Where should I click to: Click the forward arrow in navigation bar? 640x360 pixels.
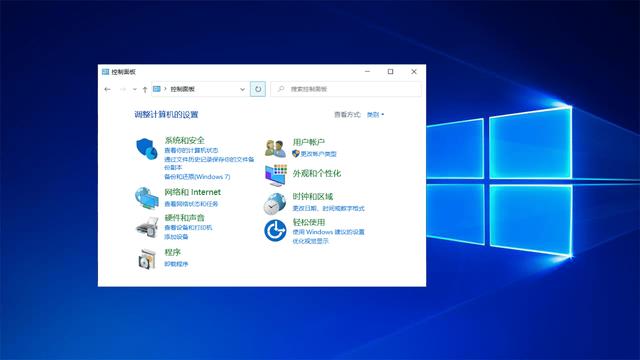[x=122, y=89]
